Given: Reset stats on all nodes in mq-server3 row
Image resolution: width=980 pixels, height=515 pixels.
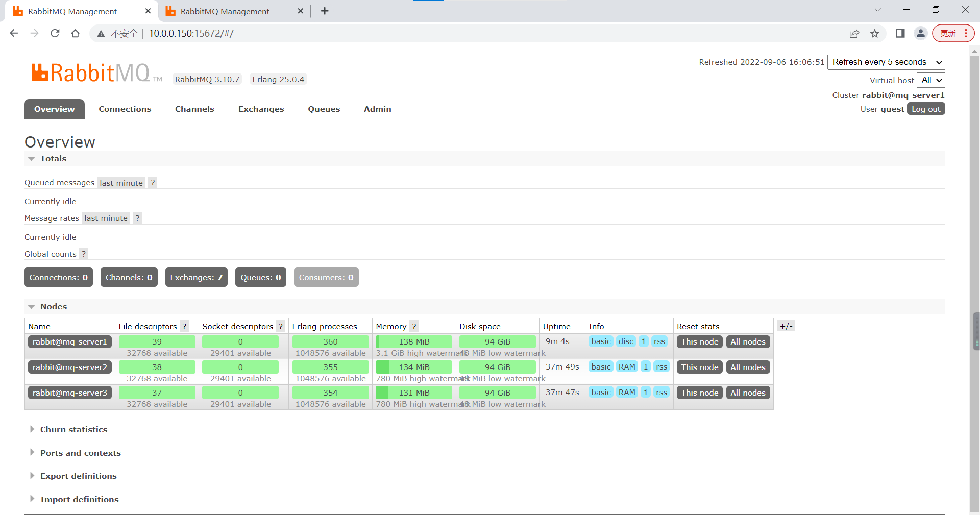Looking at the screenshot, I should (748, 393).
